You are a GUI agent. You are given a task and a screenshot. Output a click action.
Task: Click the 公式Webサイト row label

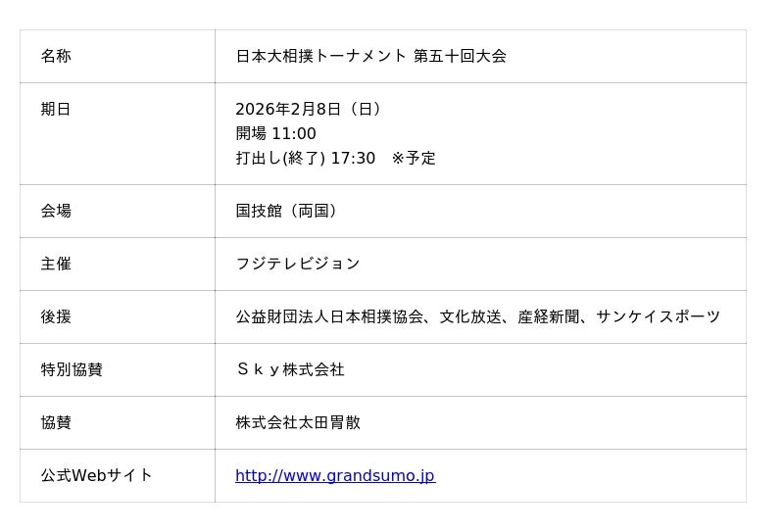coord(96,476)
